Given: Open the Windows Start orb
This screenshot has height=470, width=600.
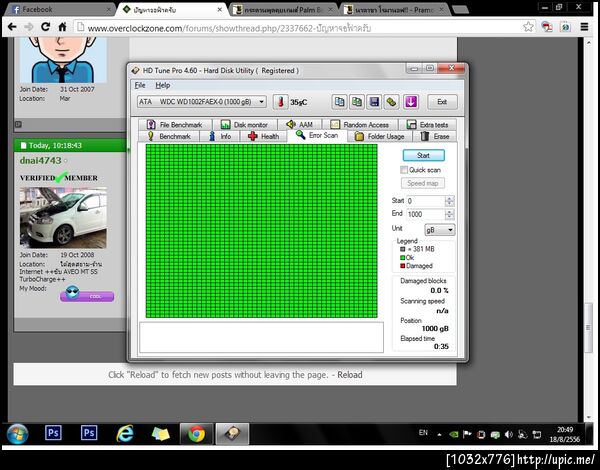Looking at the screenshot, I should (x=17, y=434).
